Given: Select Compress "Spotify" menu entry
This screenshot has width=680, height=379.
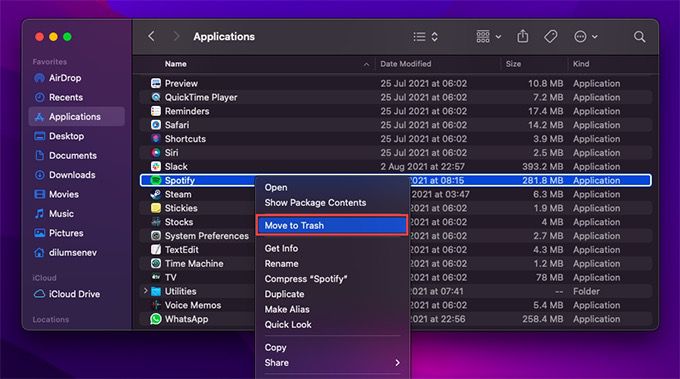Looking at the screenshot, I should tap(306, 279).
